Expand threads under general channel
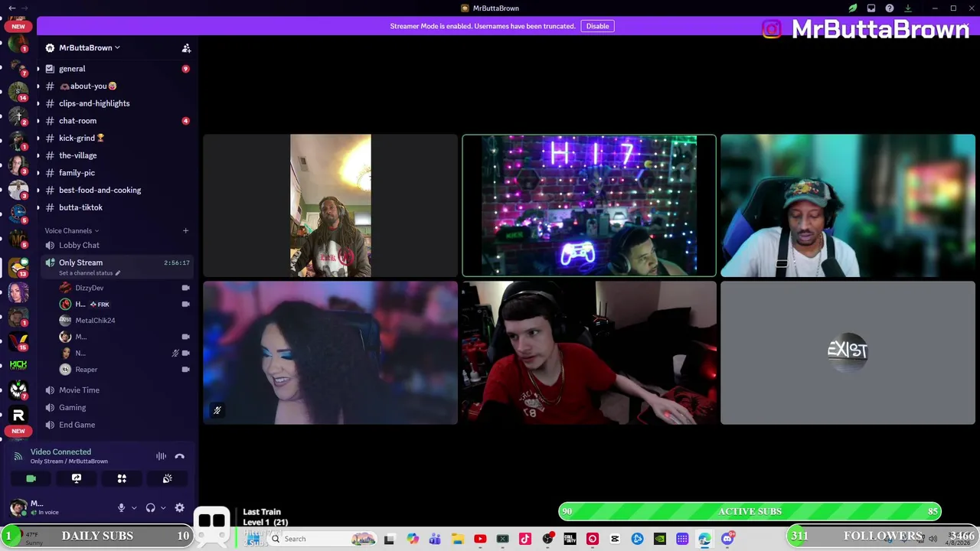The height and width of the screenshot is (551, 980). pyautogui.click(x=38, y=69)
